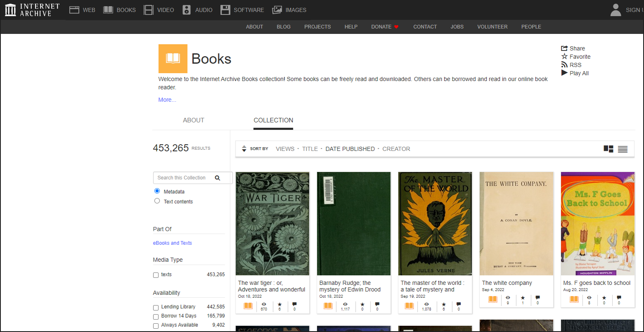Check the texts media type filter
The image size is (644, 332).
(156, 275)
